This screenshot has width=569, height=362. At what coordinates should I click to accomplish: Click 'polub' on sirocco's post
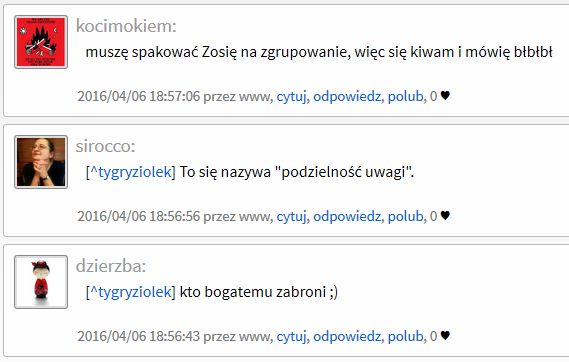[x=406, y=217]
